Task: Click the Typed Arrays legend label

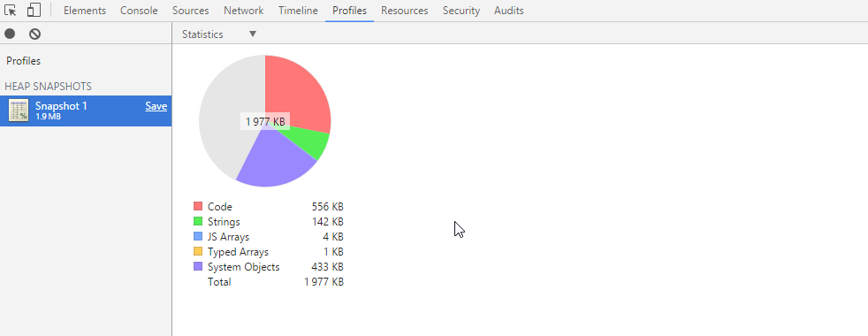Action: [x=238, y=251]
